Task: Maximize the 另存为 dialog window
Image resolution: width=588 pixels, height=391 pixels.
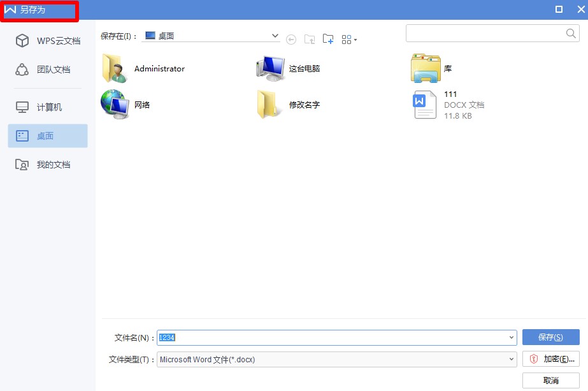Action: [x=559, y=10]
